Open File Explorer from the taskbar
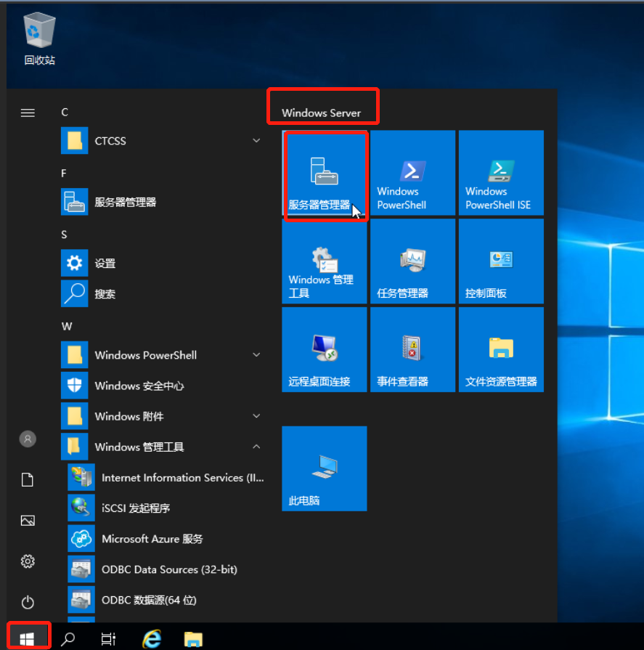 pos(193,639)
